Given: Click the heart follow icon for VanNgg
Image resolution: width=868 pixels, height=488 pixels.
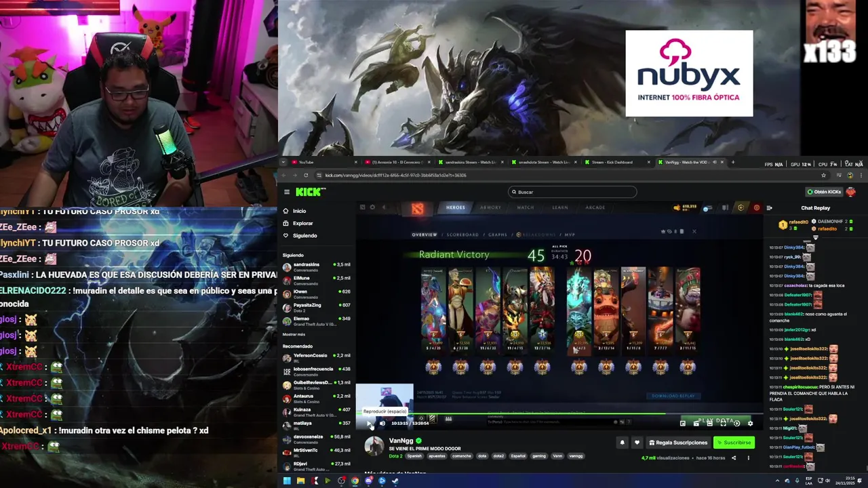Looking at the screenshot, I should (x=637, y=443).
